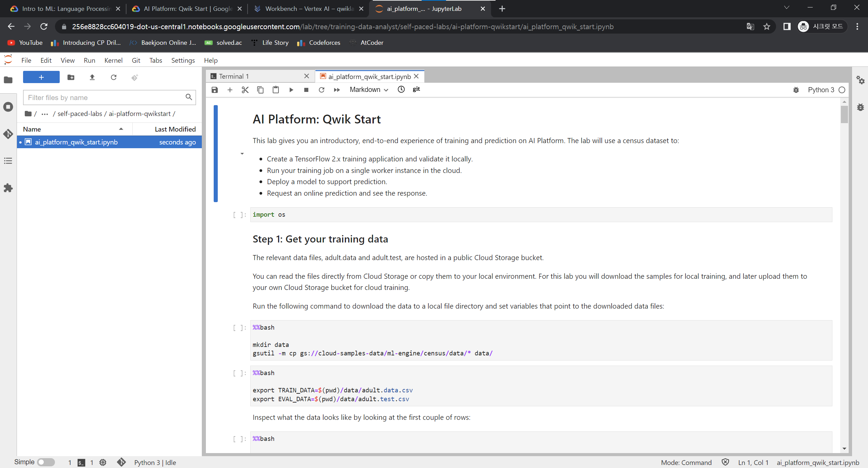Collapse the AI Platform heading section
The image size is (868, 468).
[242, 154]
